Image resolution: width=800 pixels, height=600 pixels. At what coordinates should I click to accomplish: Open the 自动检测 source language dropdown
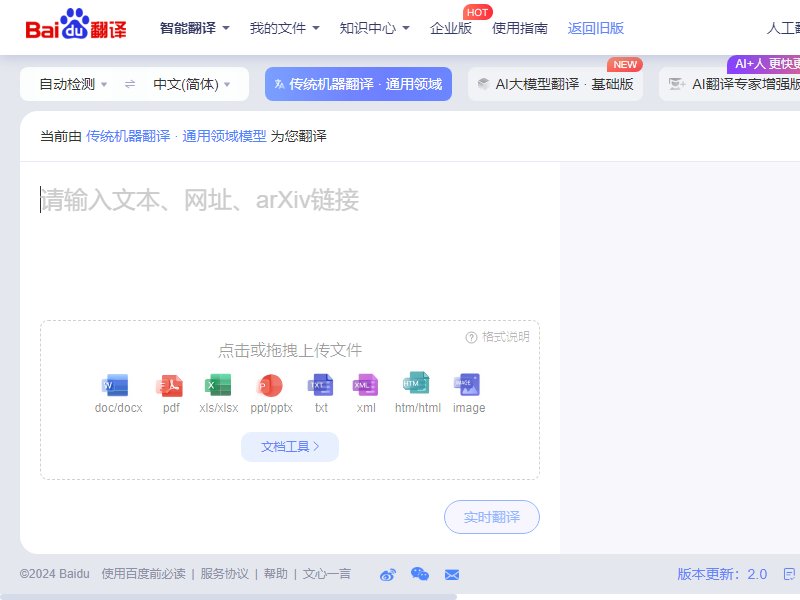point(73,84)
